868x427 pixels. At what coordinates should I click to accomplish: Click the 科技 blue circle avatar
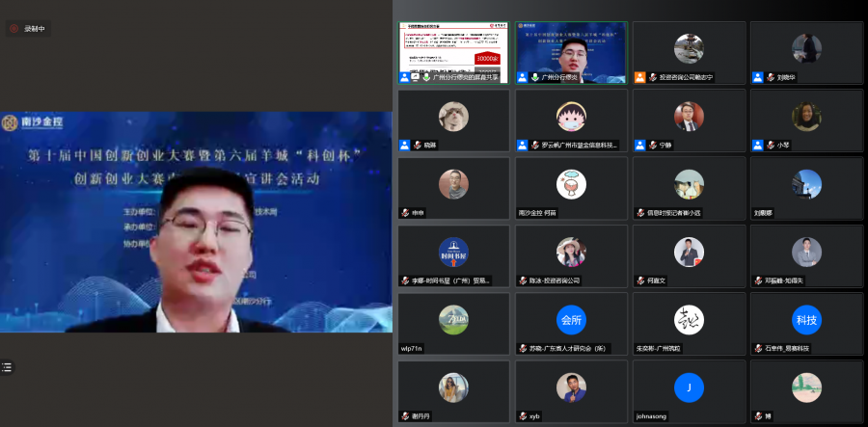(x=805, y=319)
